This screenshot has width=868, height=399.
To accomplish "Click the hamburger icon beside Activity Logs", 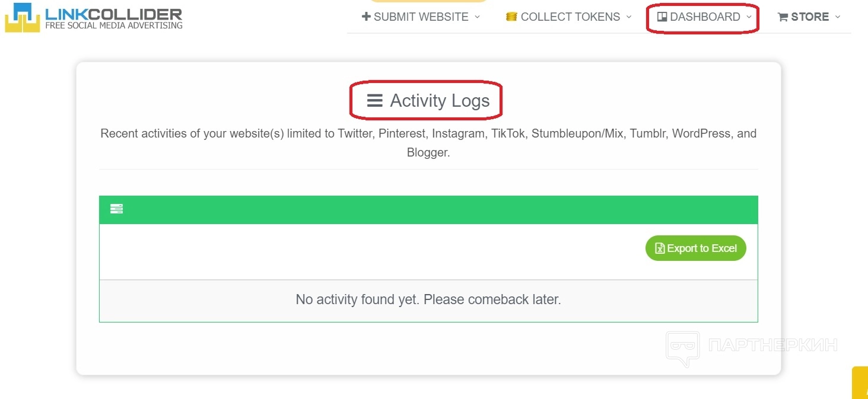I will pyautogui.click(x=374, y=101).
